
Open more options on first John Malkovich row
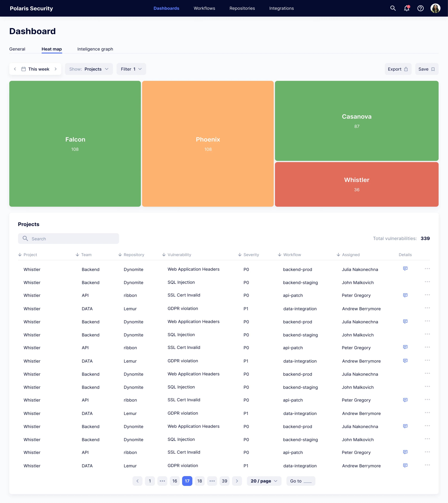427,282
